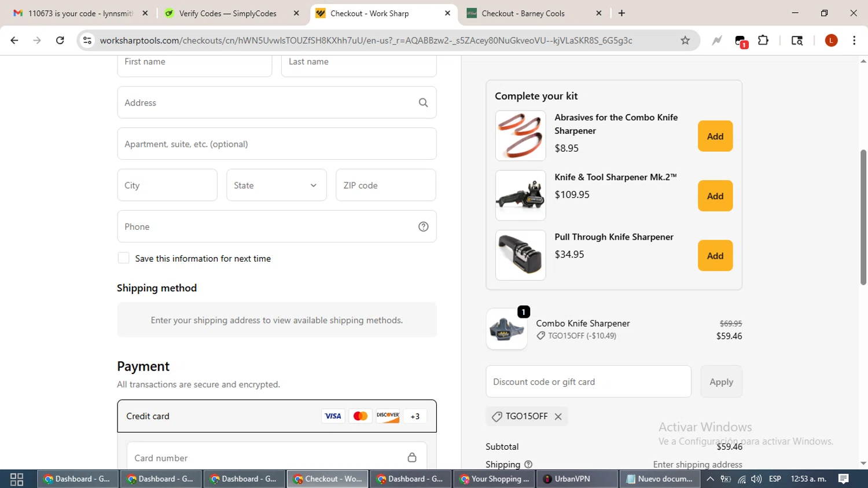The image size is (868, 488).
Task: Add Pull Through Knife Sharpener
Action: [715, 255]
